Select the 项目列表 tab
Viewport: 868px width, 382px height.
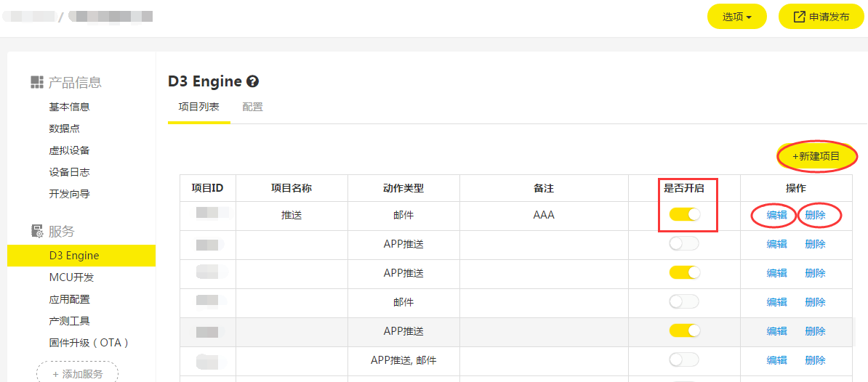pyautogui.click(x=198, y=107)
